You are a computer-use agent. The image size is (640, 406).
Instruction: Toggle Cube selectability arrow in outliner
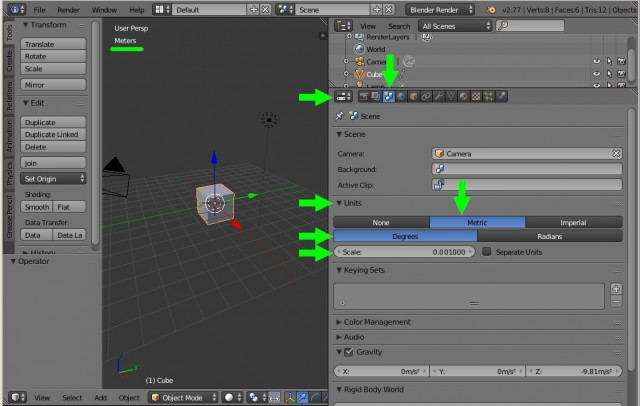(609, 74)
